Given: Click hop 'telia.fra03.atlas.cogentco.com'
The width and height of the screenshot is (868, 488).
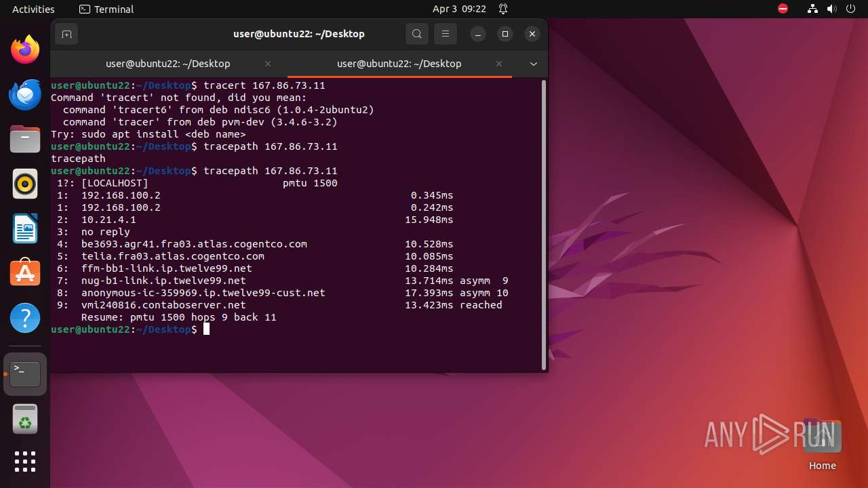Looking at the screenshot, I should click(x=173, y=256).
